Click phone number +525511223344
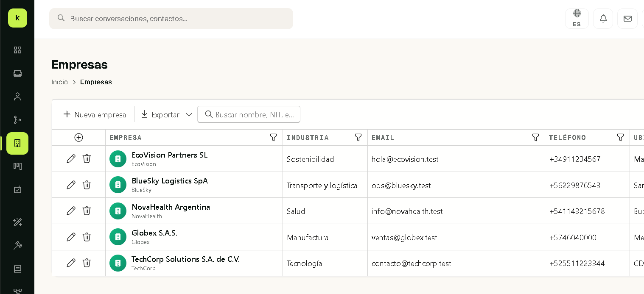The height and width of the screenshot is (294, 644). pos(577,263)
